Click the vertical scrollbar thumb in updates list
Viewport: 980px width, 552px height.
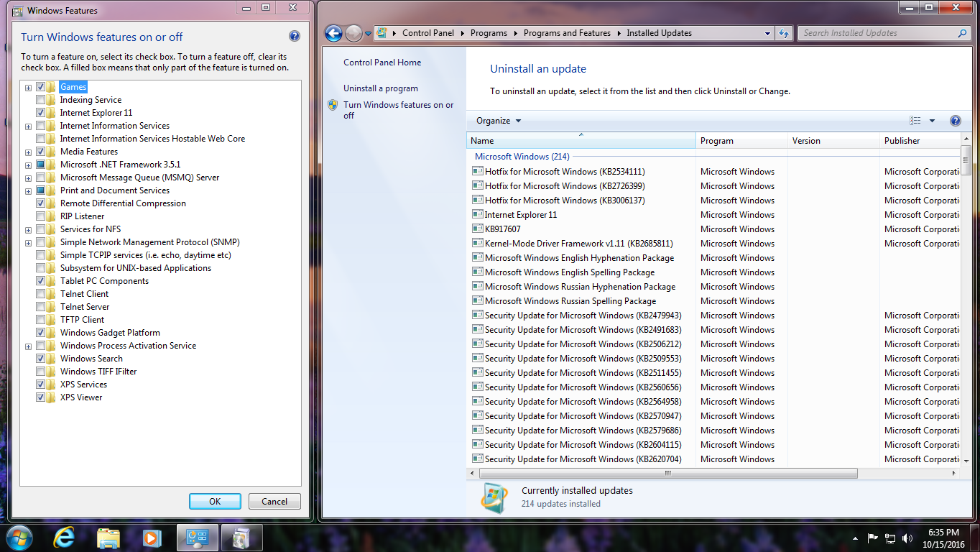coord(966,160)
